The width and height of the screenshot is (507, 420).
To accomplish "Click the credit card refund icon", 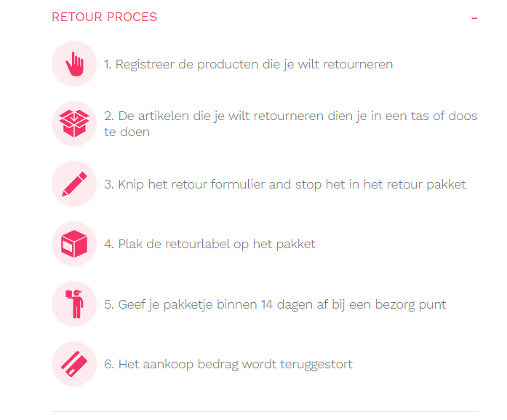I will click(74, 363).
